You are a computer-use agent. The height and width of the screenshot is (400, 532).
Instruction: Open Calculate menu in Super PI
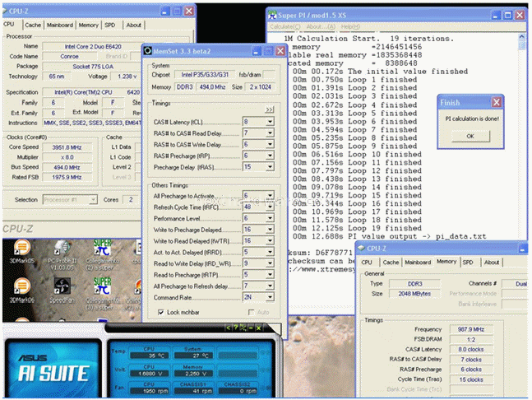point(285,26)
